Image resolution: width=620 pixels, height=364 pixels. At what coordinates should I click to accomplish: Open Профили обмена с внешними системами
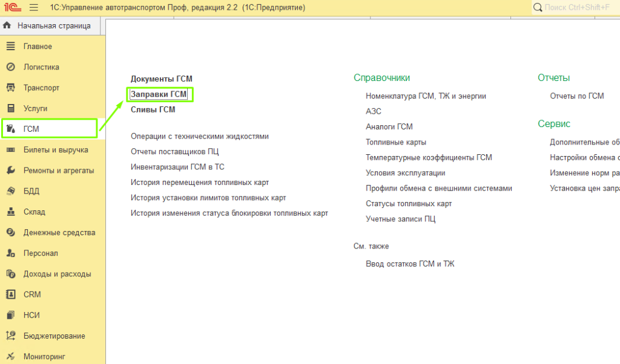coord(439,188)
